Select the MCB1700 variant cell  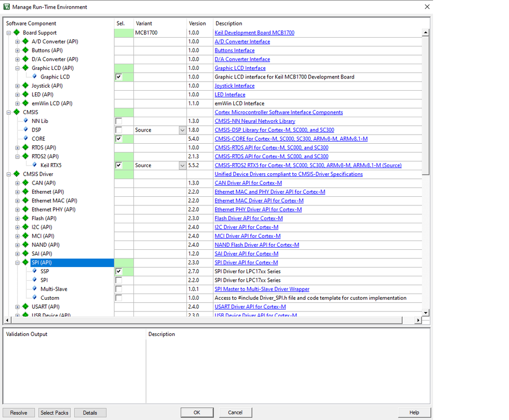(x=160, y=33)
